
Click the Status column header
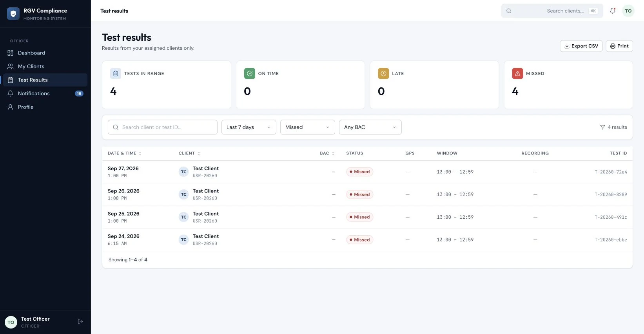click(x=355, y=153)
